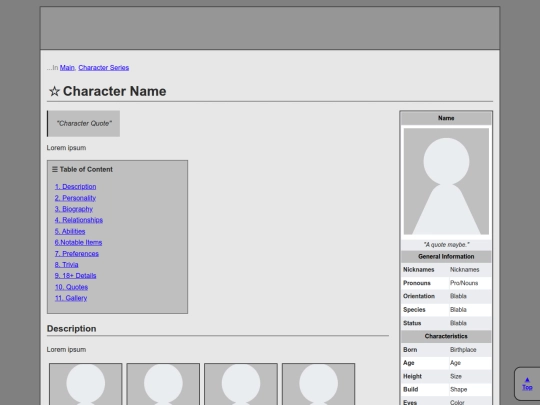Click the Birthplace value cell
The image size is (540, 405).
tap(463, 350)
